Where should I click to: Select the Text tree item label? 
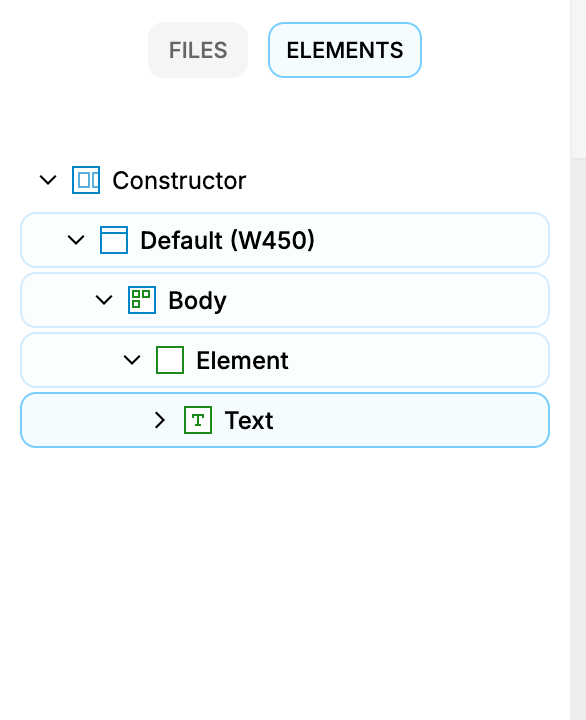(249, 421)
